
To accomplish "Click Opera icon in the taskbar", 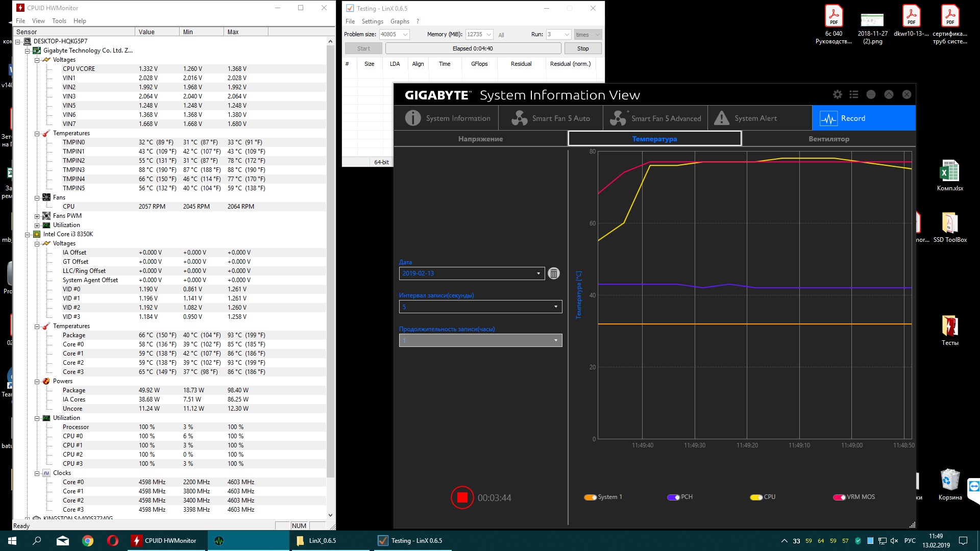I will (x=113, y=541).
